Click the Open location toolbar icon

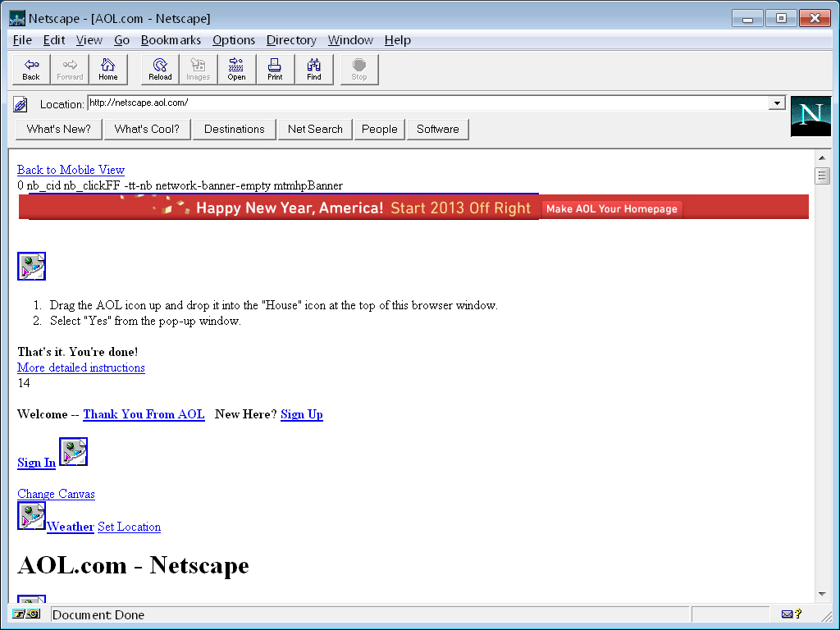click(x=236, y=69)
